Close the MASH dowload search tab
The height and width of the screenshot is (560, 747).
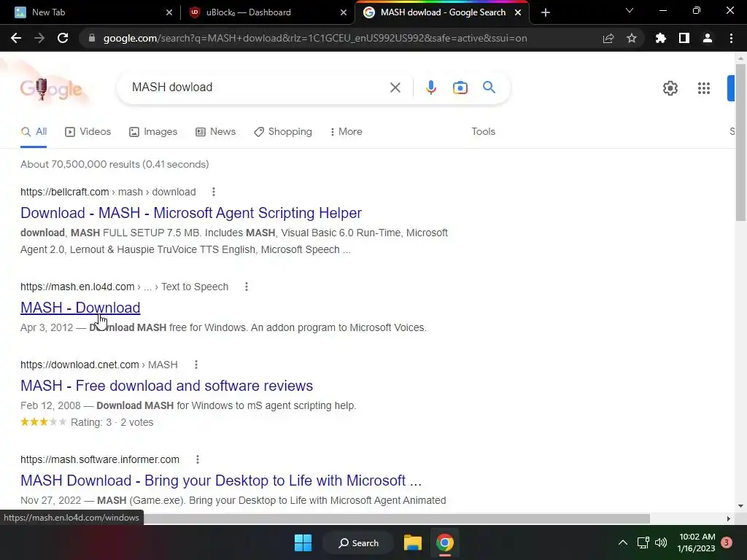coord(518,12)
